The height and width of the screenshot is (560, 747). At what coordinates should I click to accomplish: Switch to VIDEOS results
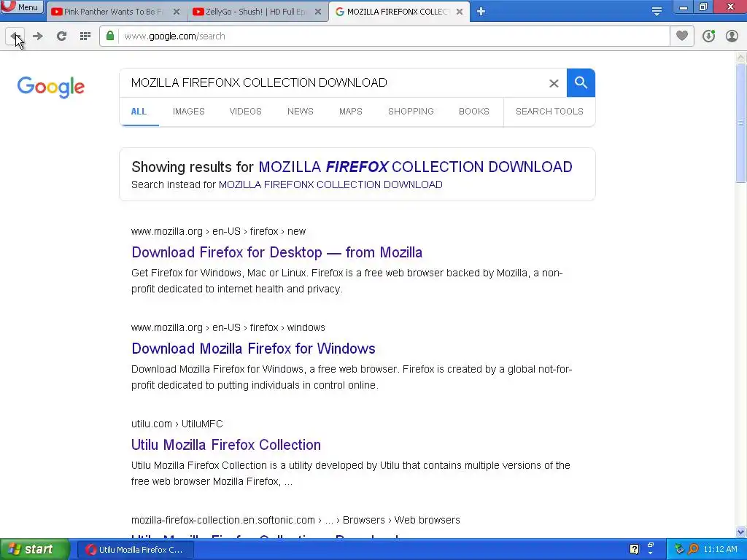pyautogui.click(x=245, y=112)
